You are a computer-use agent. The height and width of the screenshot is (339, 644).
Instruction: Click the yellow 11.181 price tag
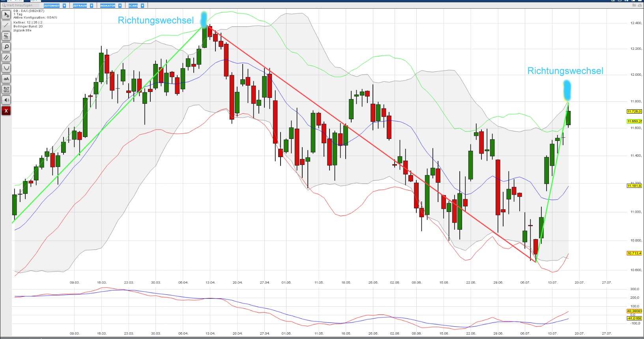(x=634, y=186)
